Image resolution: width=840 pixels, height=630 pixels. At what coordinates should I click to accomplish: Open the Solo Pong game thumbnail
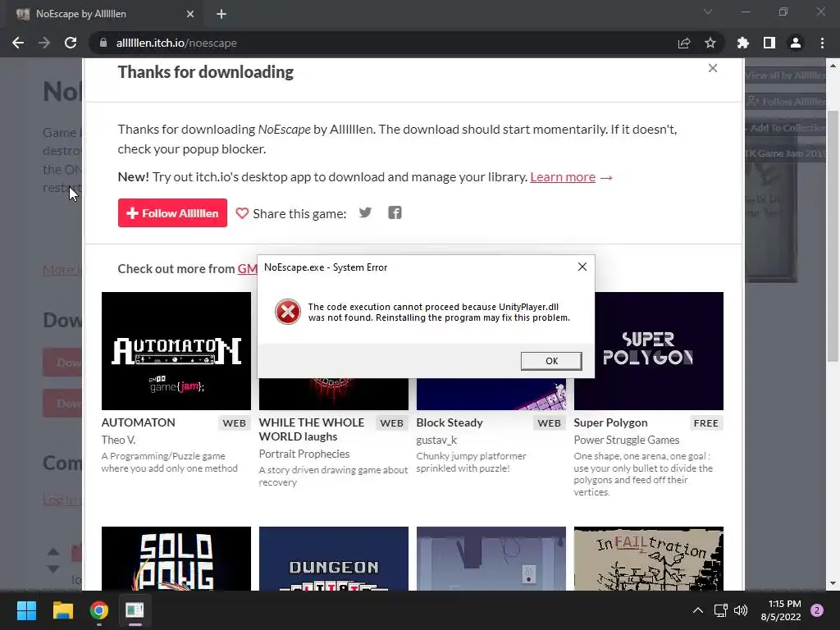point(176,559)
